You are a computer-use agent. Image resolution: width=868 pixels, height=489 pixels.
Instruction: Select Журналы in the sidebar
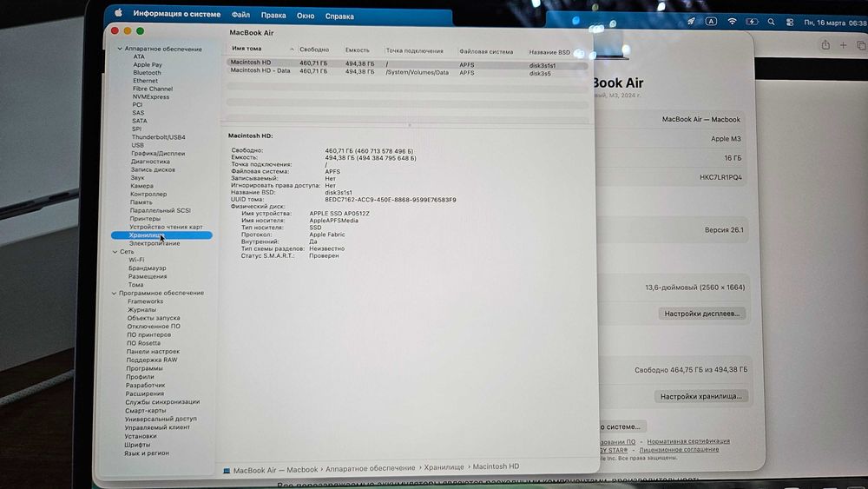(x=141, y=309)
